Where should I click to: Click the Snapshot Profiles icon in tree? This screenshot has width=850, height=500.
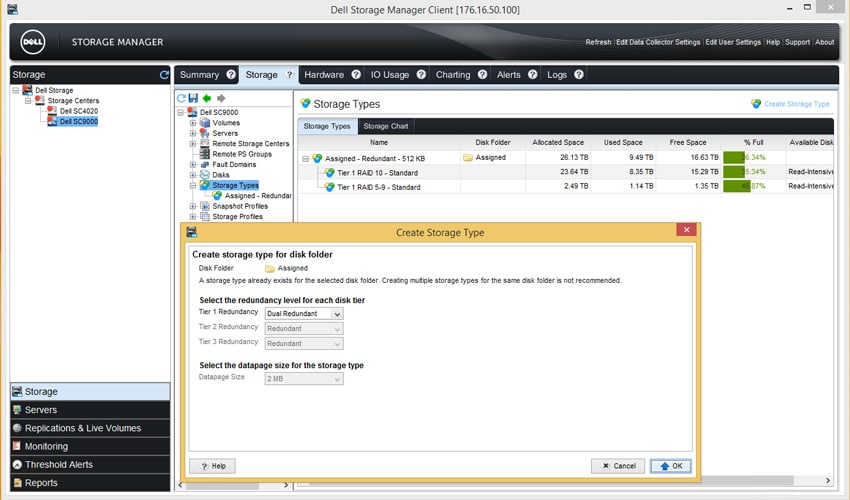[x=205, y=206]
